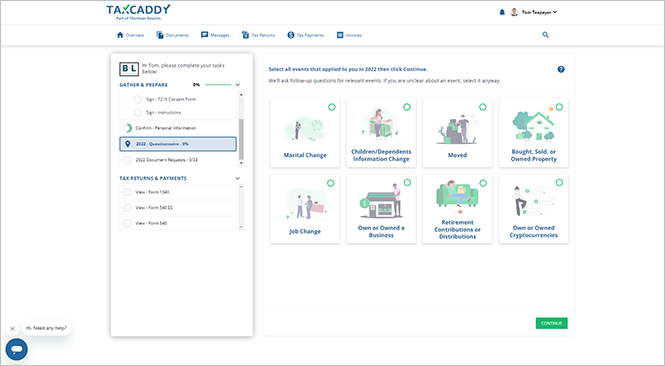Collapse the Gather & Prepare section
The width and height of the screenshot is (665, 366).
238,85
